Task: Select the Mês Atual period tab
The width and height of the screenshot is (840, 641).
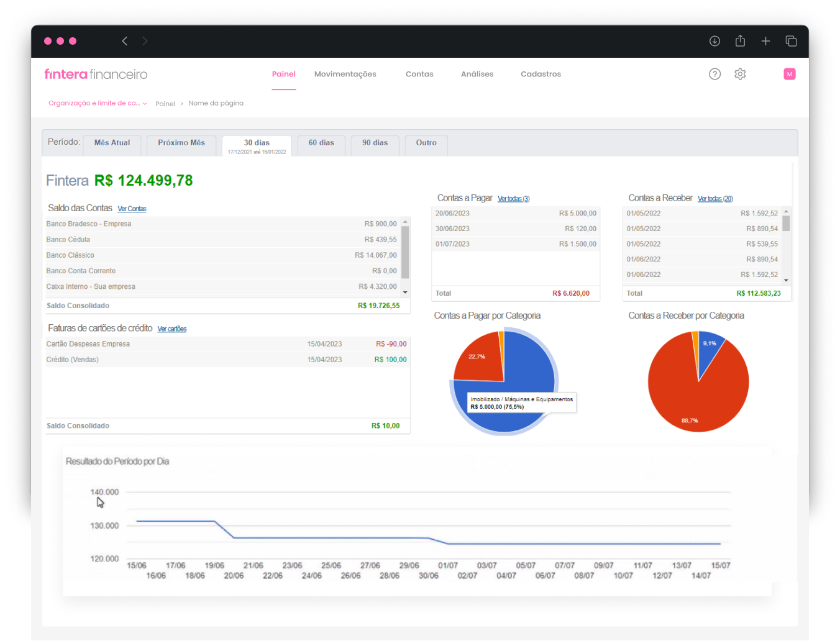Action: pyautogui.click(x=112, y=145)
